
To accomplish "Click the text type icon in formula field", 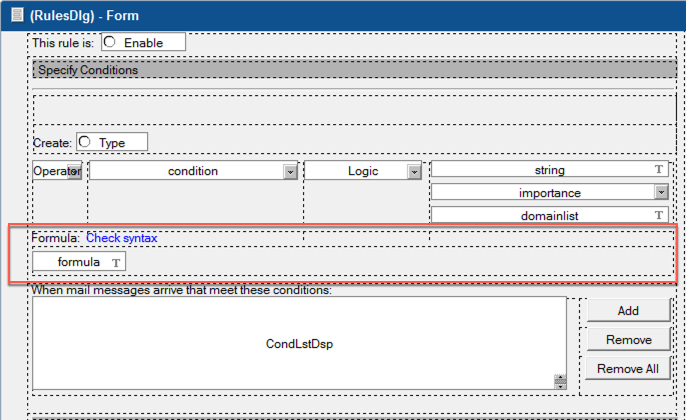I will [x=116, y=262].
